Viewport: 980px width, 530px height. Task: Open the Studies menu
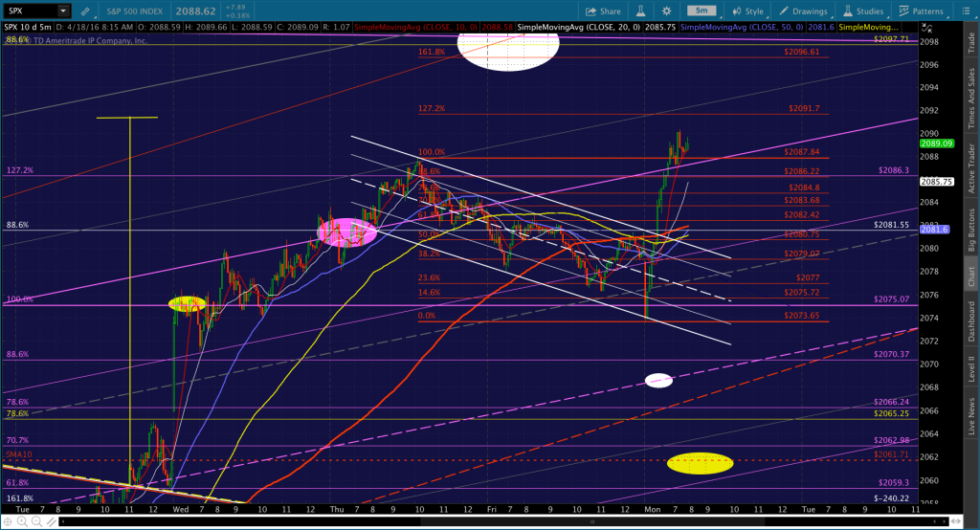click(863, 11)
